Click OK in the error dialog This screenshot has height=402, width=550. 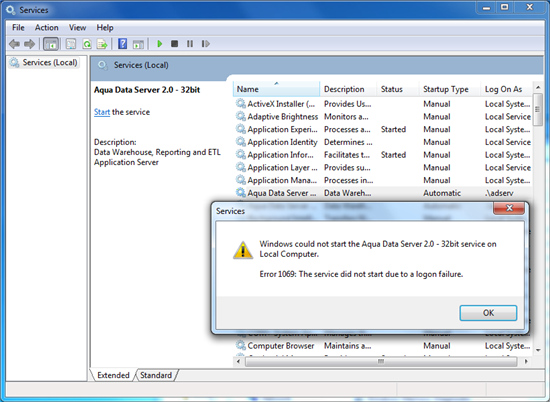coord(488,313)
